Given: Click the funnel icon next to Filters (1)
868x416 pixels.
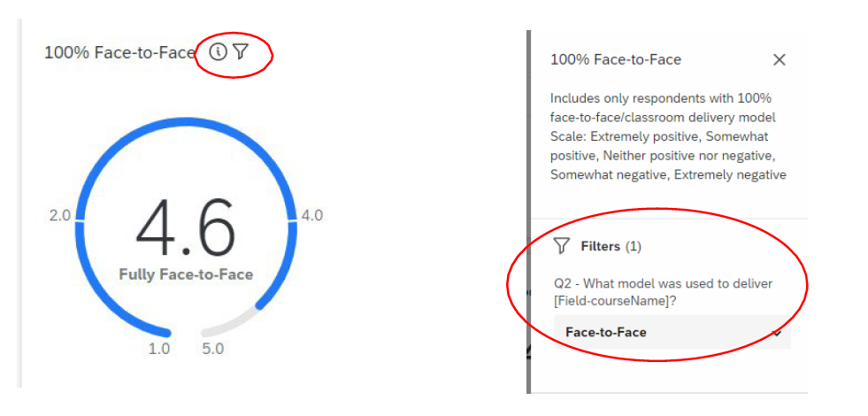Looking at the screenshot, I should click(560, 246).
